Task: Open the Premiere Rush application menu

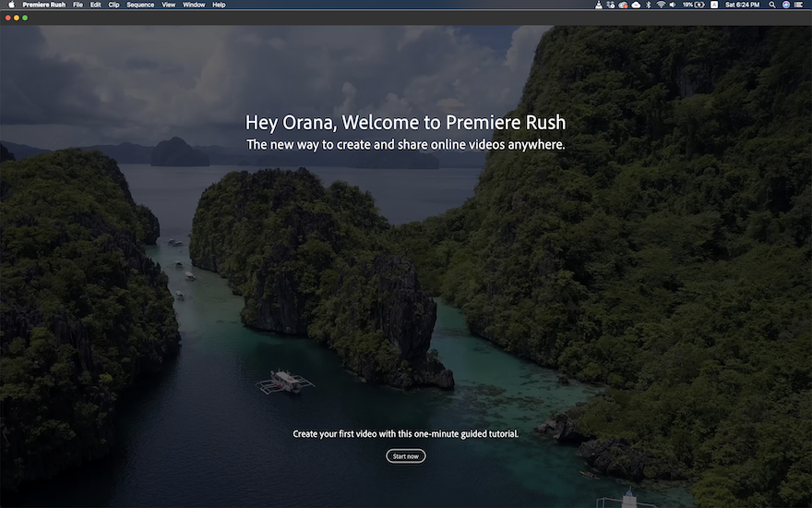Action: (44, 5)
